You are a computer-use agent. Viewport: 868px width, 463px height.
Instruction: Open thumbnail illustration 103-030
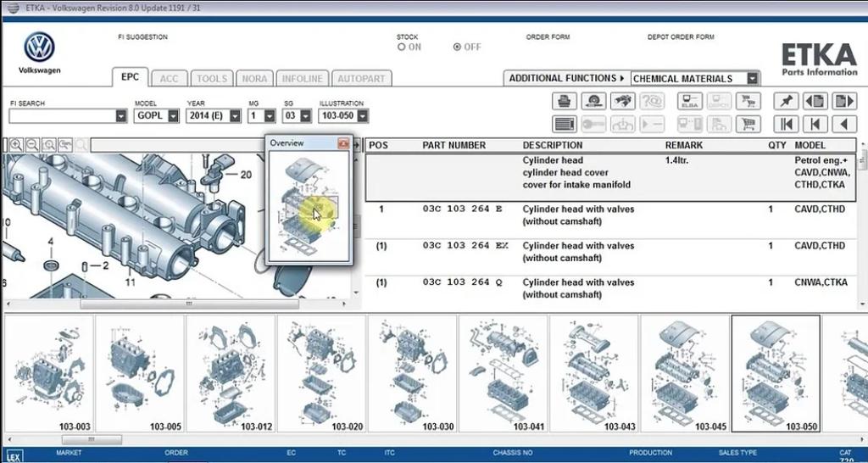pos(412,374)
